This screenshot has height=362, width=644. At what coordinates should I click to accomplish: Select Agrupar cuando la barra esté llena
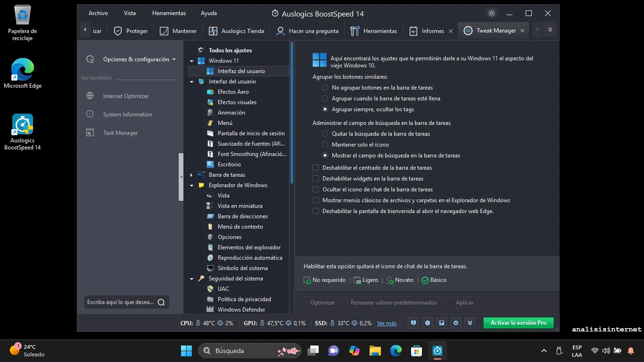click(325, 99)
